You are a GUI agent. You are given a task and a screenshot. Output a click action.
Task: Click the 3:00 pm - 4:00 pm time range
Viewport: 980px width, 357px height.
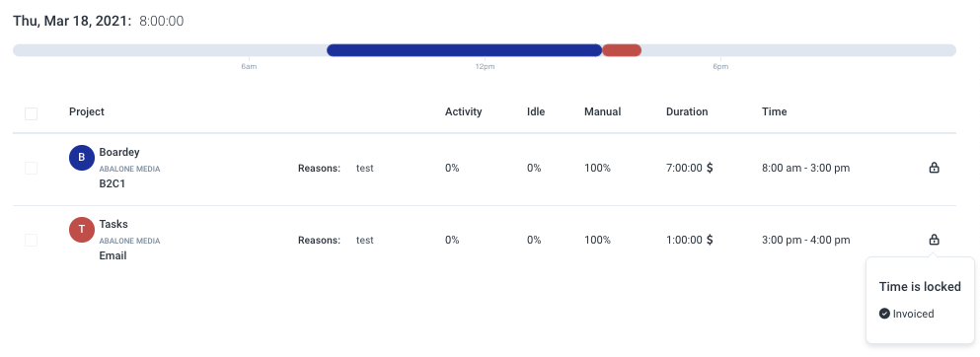click(x=805, y=240)
